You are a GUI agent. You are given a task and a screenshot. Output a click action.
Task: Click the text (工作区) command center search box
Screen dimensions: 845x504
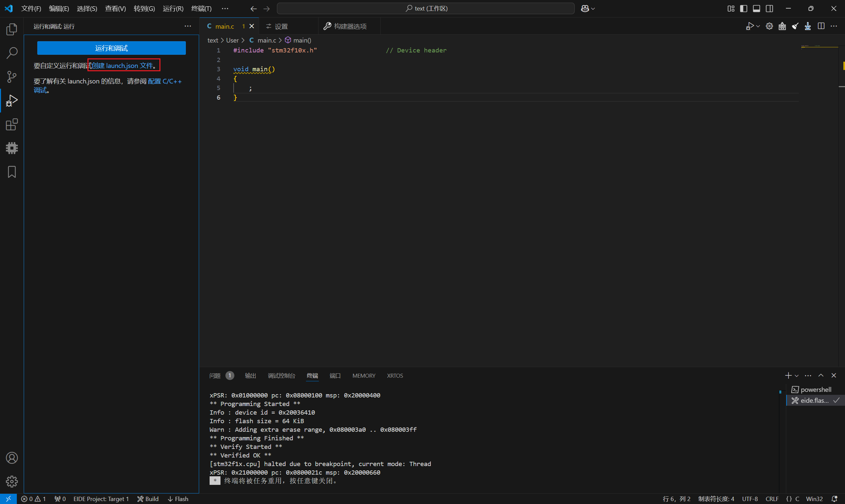(425, 9)
